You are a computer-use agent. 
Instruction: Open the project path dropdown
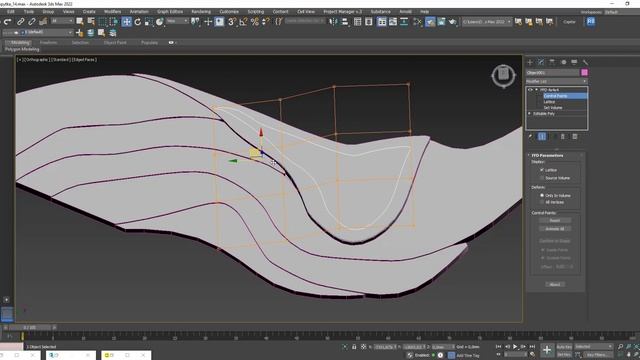pos(487,22)
